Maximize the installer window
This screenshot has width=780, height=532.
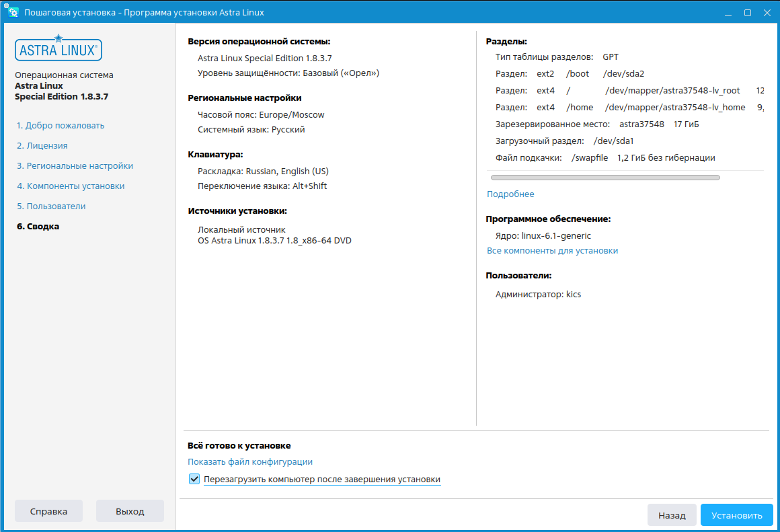tap(748, 13)
